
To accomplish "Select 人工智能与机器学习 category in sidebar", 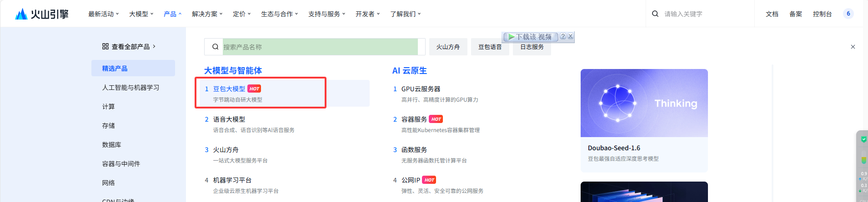I will [x=130, y=88].
